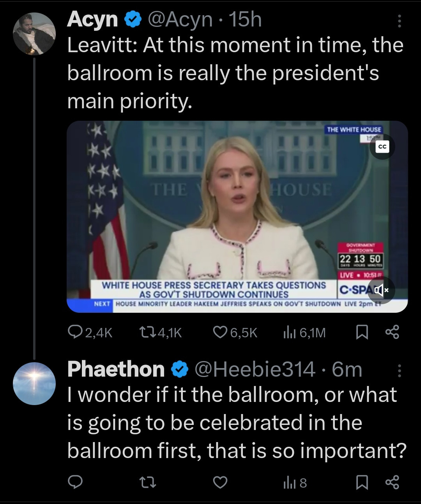Open more options for Acyn's tweet
421x504 pixels.
click(399, 21)
